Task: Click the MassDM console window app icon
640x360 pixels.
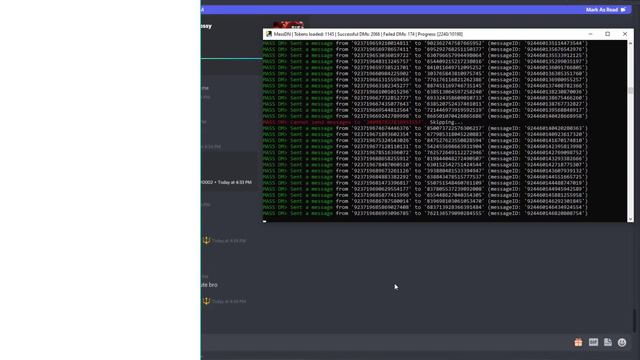Action: (x=269, y=34)
